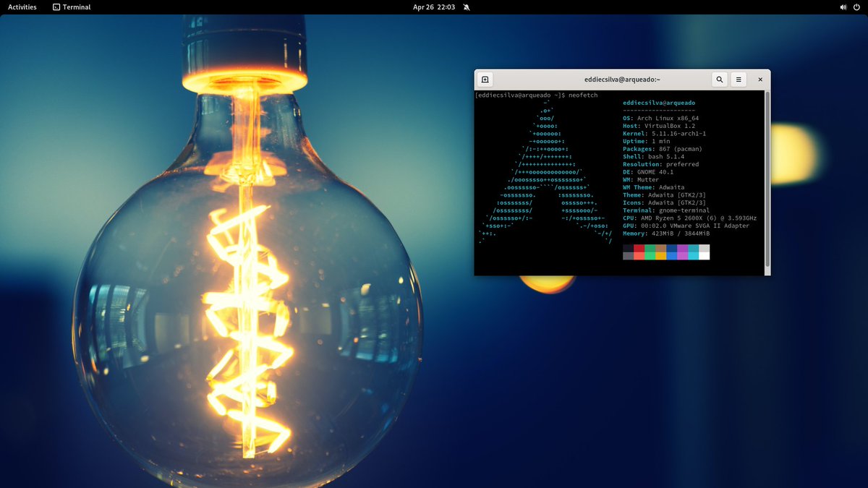Click the power icon in the top bar

(857, 7)
